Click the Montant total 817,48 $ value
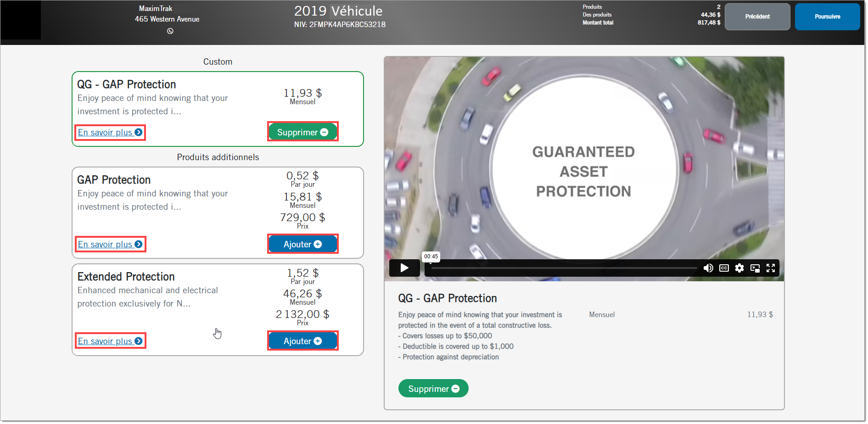The height and width of the screenshot is (424, 868). (x=709, y=22)
